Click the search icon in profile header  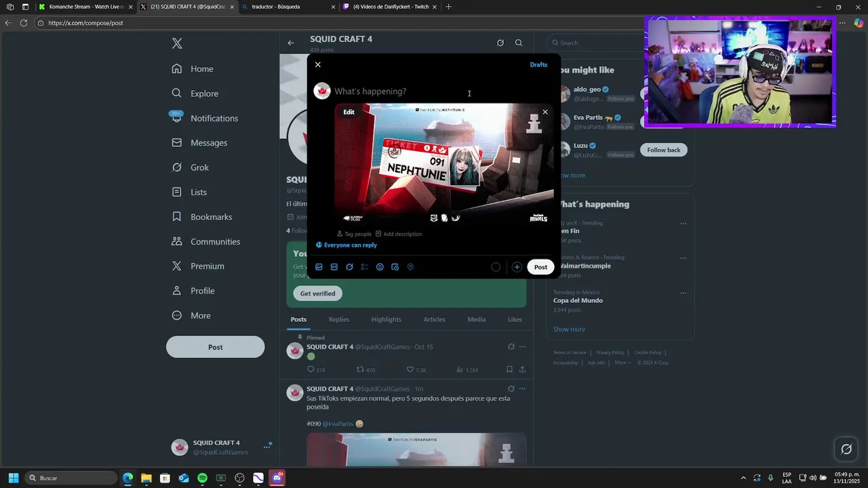(519, 43)
